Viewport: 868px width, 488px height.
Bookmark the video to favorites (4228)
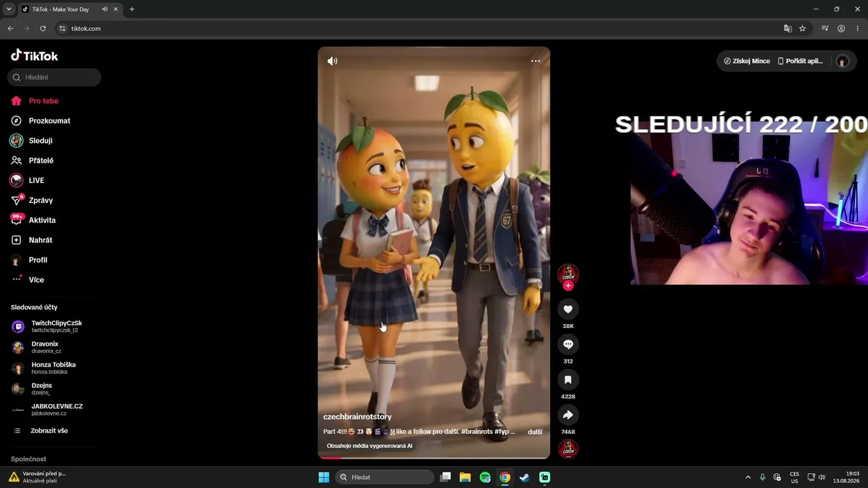(x=568, y=380)
